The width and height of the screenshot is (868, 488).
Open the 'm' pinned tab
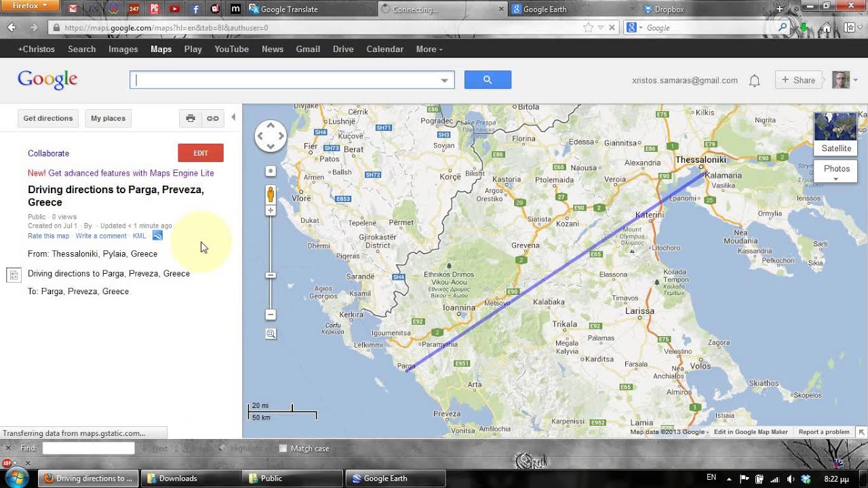(235, 9)
